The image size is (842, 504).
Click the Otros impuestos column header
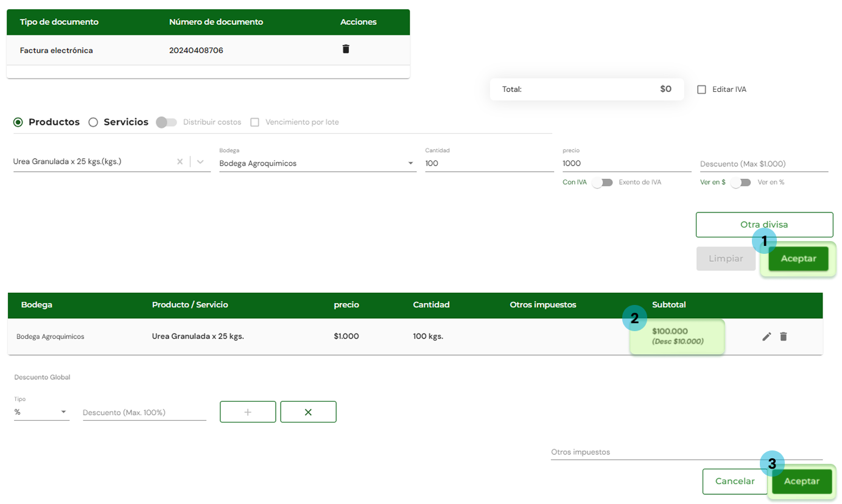pos(543,304)
